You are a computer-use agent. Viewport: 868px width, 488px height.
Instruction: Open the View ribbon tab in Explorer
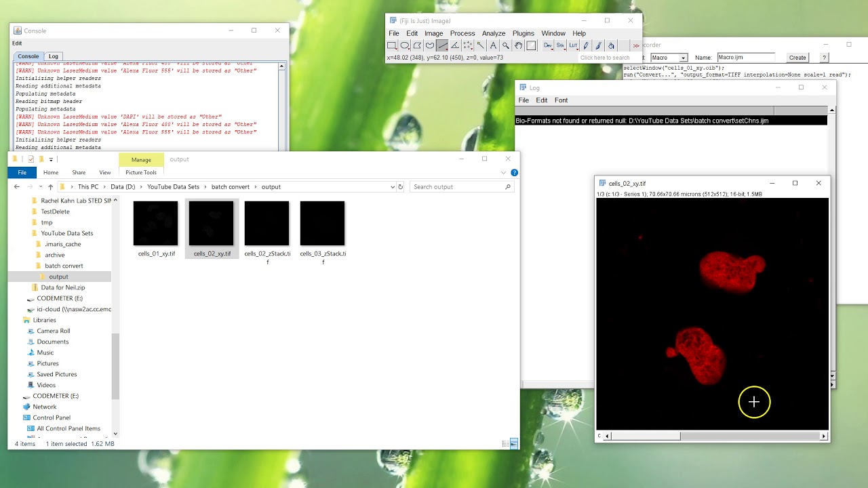(x=105, y=172)
